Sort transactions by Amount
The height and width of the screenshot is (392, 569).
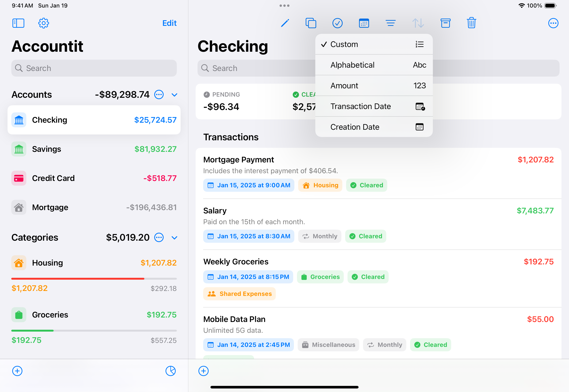point(374,86)
